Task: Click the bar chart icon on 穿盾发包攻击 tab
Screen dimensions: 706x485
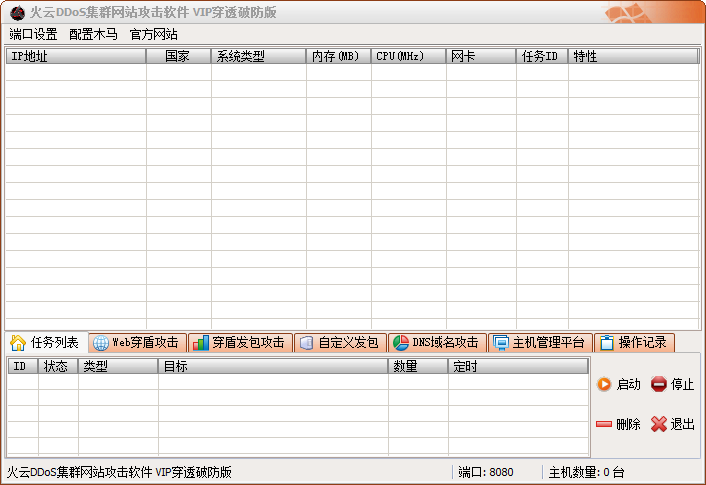Action: [x=200, y=343]
